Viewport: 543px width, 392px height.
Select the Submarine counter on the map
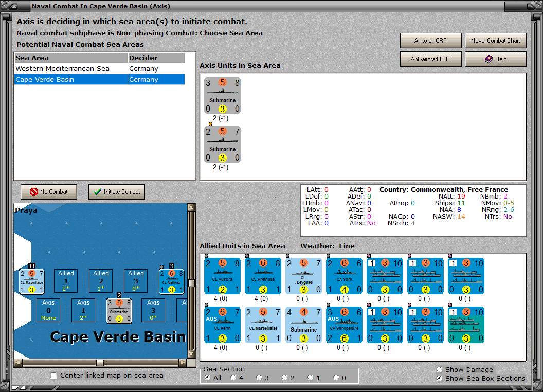click(119, 311)
